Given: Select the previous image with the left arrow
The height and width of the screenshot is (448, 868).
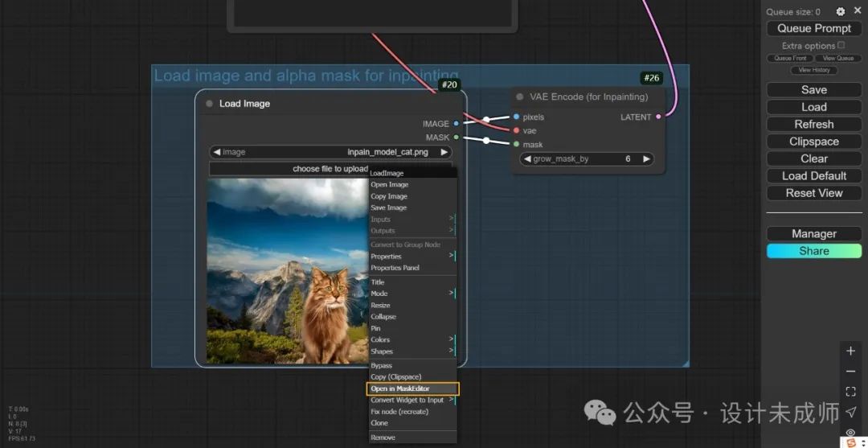Looking at the screenshot, I should (x=216, y=152).
